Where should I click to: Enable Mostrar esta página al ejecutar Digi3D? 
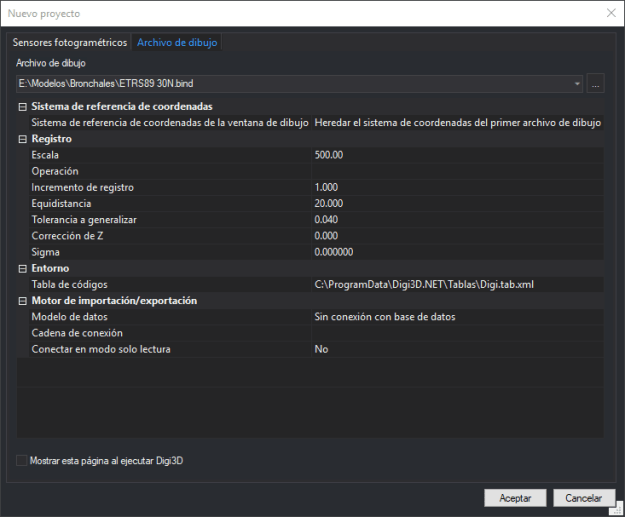[22, 461]
